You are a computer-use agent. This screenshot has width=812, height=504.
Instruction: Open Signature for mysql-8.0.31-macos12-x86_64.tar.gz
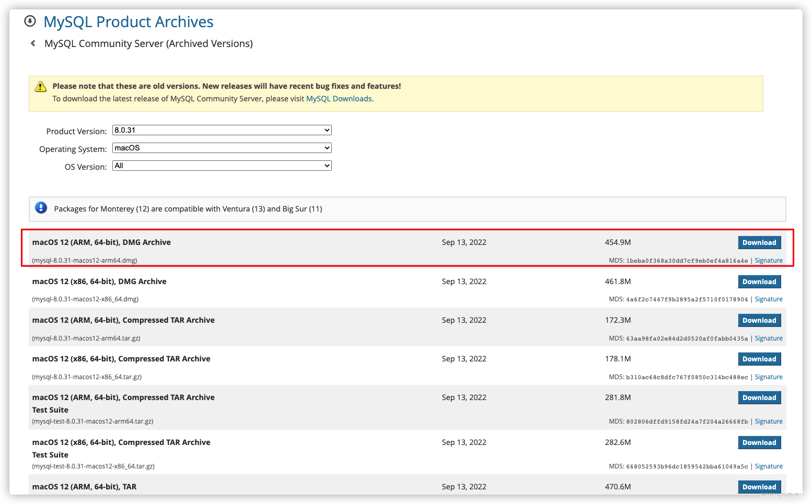click(x=769, y=377)
